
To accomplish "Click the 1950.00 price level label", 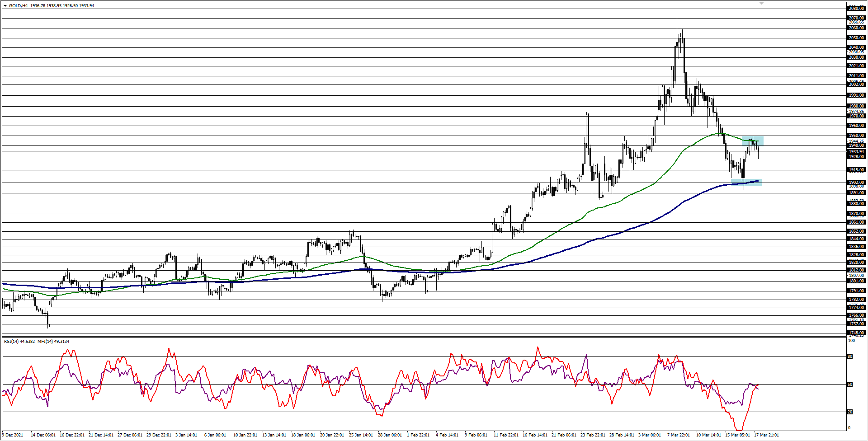I will tap(856, 136).
